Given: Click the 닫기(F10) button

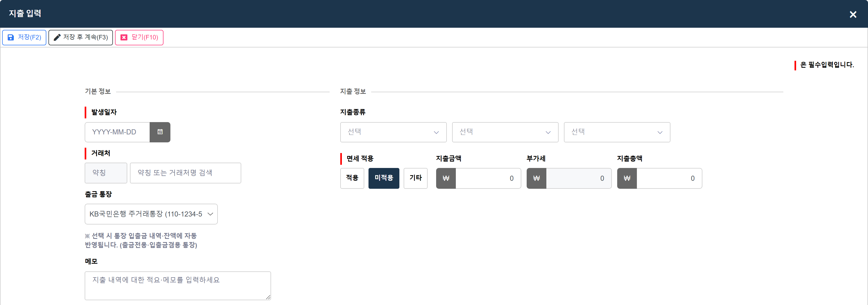Looking at the screenshot, I should [139, 37].
